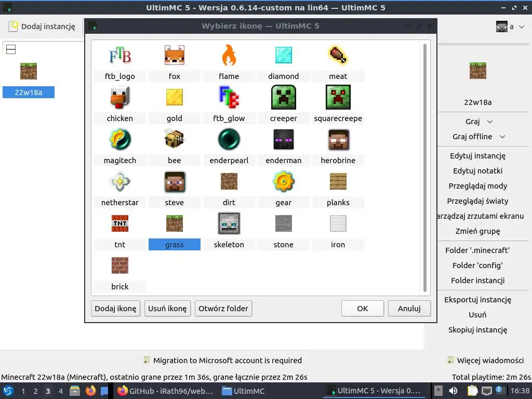Click the grass instance icon in side panel
532x399 pixels.
click(x=478, y=71)
